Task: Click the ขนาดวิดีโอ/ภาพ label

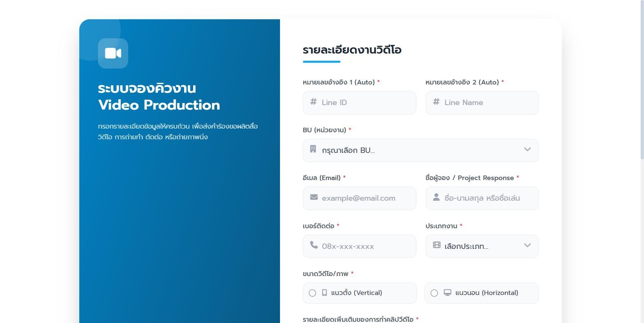Action: pyautogui.click(x=325, y=274)
